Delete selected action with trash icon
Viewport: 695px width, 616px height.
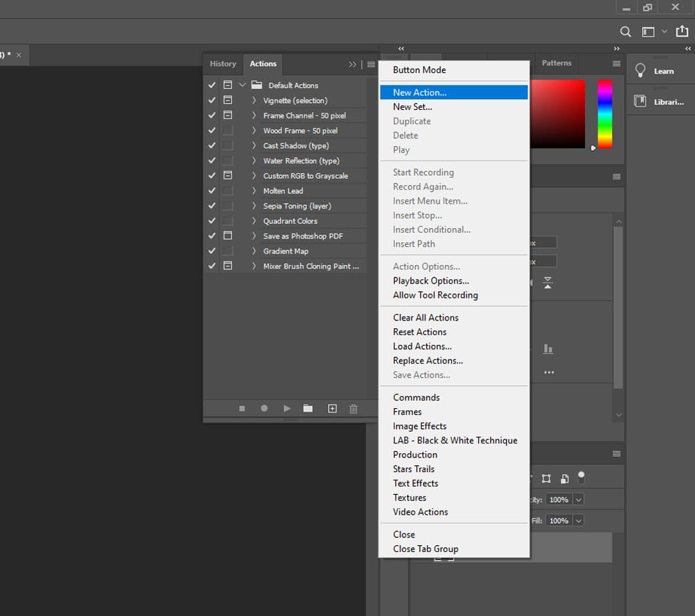click(x=354, y=409)
